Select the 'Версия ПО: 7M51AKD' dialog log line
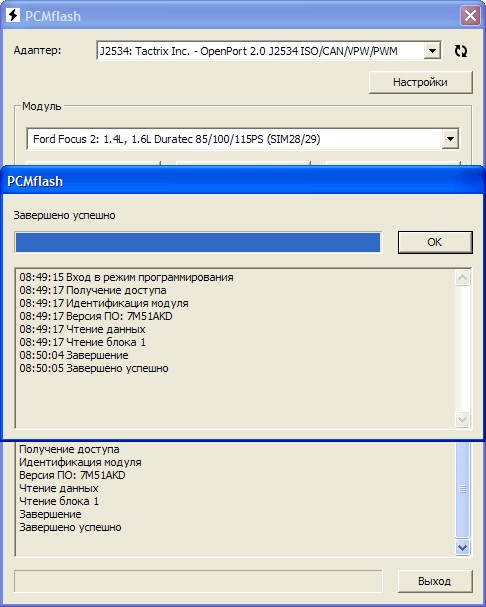The width and height of the screenshot is (486, 607). (96, 316)
